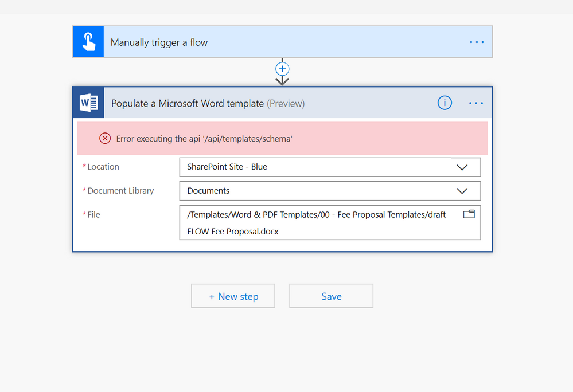Insert a new step with the plus connector
573x392 pixels.
pos(282,69)
